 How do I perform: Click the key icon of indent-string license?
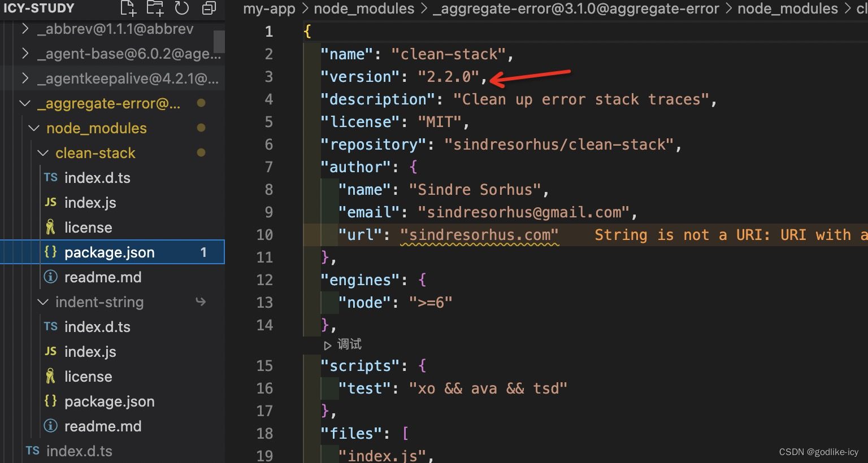click(50, 377)
